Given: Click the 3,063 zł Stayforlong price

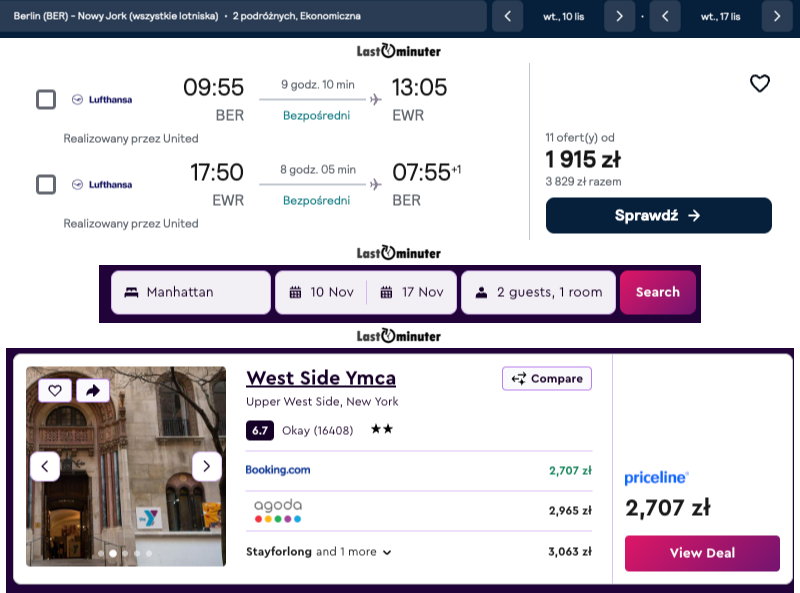Looking at the screenshot, I should (570, 552).
